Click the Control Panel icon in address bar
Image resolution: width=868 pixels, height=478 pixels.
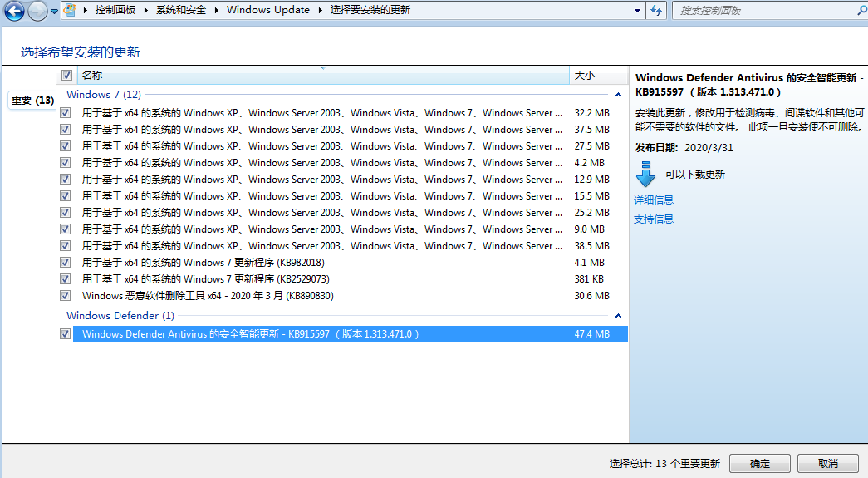70,10
